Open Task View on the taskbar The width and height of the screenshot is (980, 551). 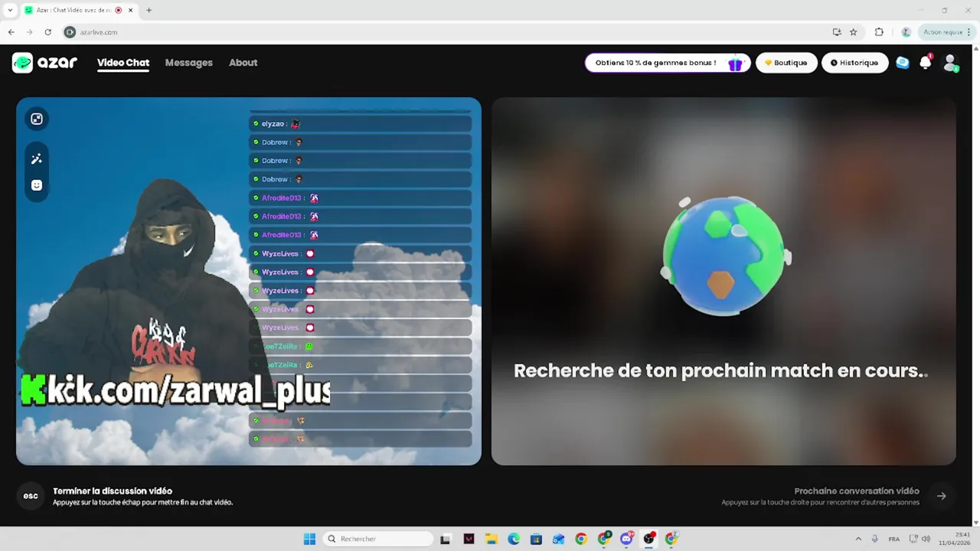445,539
